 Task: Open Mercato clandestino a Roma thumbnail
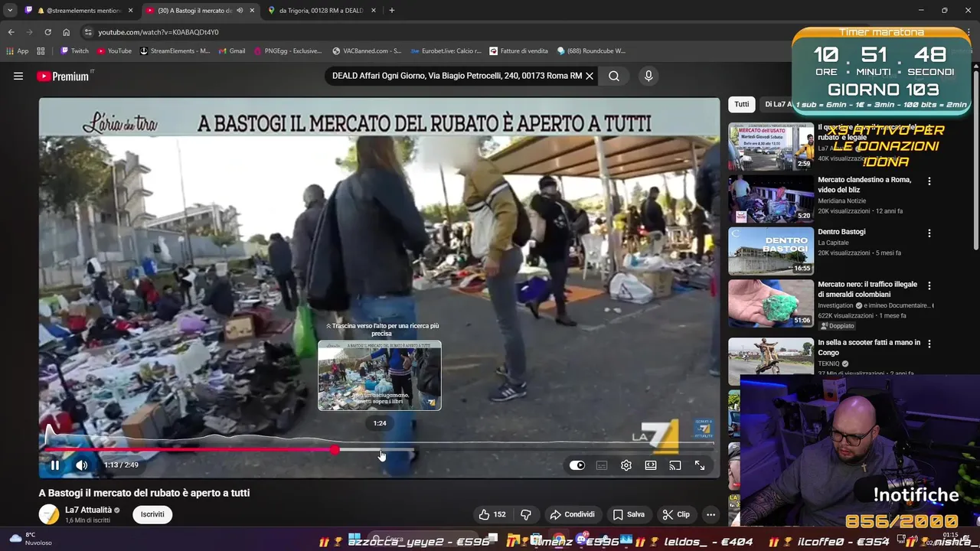pos(771,198)
